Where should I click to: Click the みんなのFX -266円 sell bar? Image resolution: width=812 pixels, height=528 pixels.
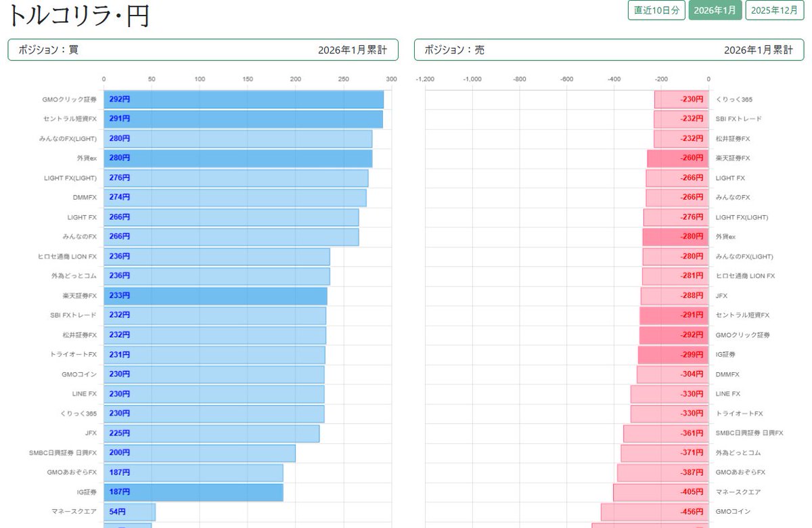point(677,198)
